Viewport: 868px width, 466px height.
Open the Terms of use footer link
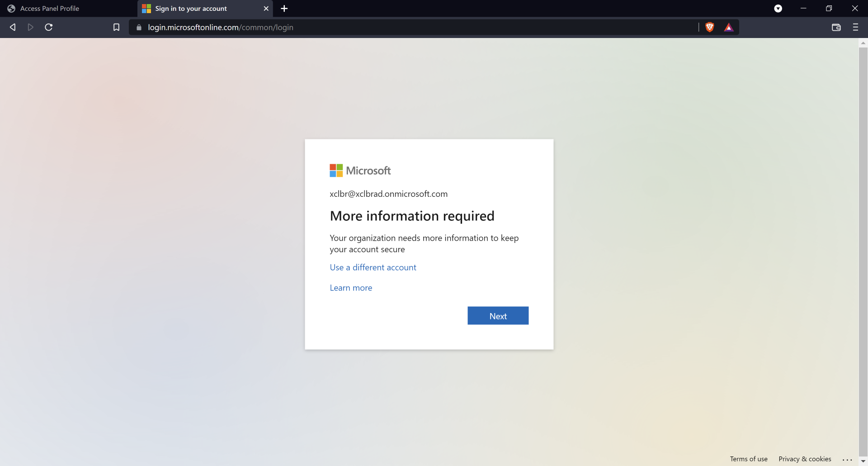click(x=748, y=459)
